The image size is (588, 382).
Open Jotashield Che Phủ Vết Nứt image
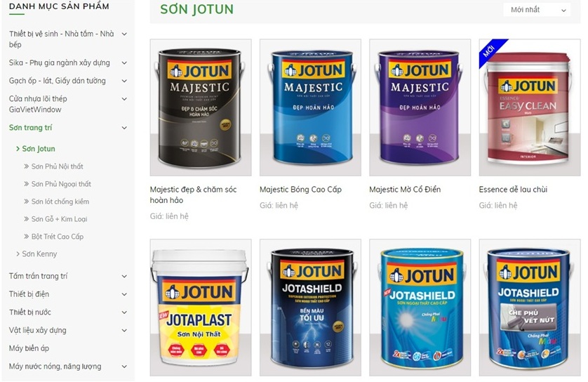[530, 308]
